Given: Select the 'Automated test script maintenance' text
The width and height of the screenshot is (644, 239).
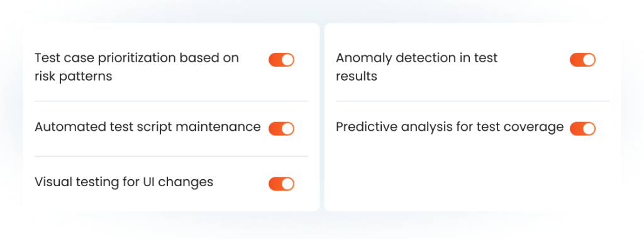Looking at the screenshot, I should coord(147,127).
